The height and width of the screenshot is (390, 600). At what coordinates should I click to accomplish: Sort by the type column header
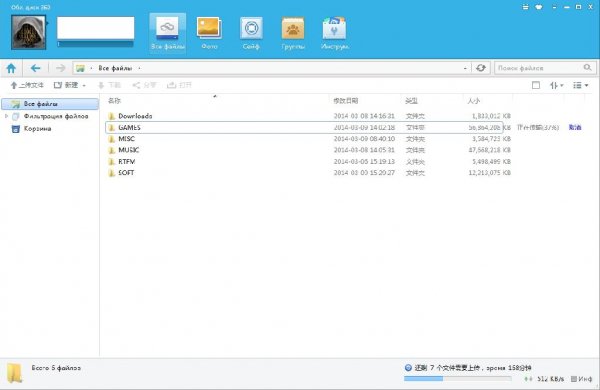(411, 101)
